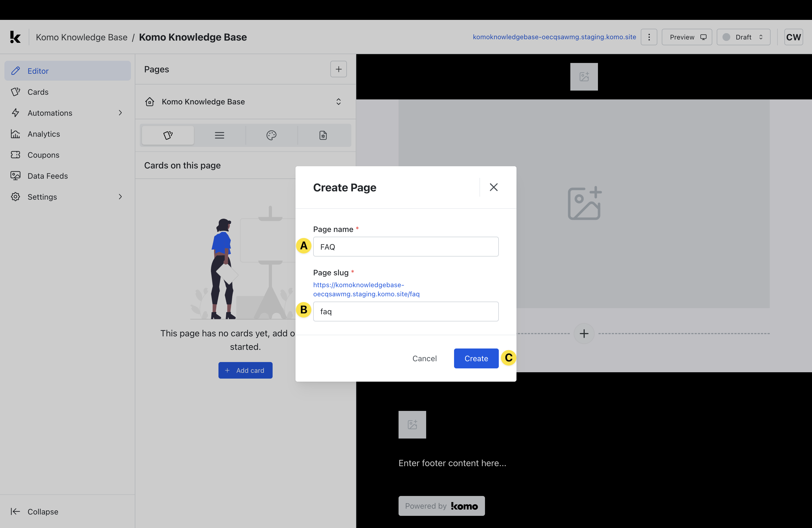Click the Komo logo icon

[15, 37]
